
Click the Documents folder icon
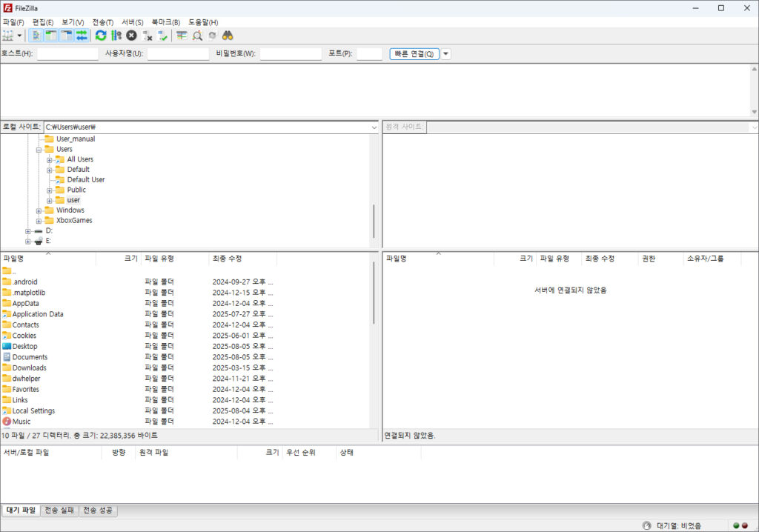click(7, 356)
